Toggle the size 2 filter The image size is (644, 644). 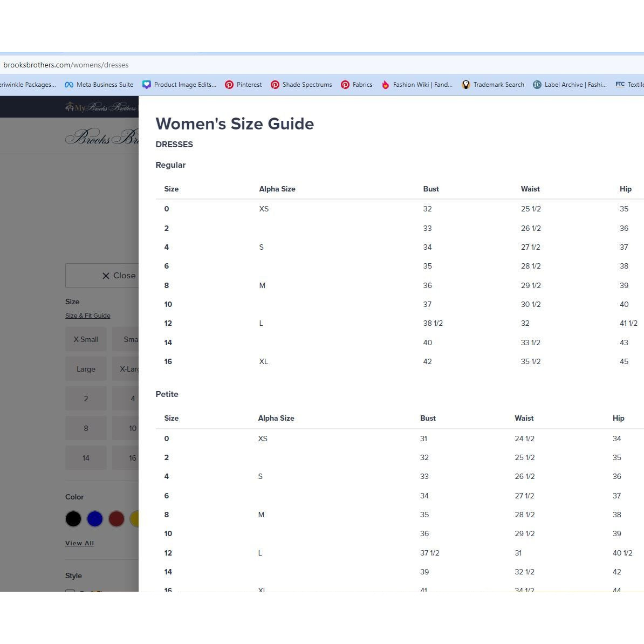(x=86, y=399)
